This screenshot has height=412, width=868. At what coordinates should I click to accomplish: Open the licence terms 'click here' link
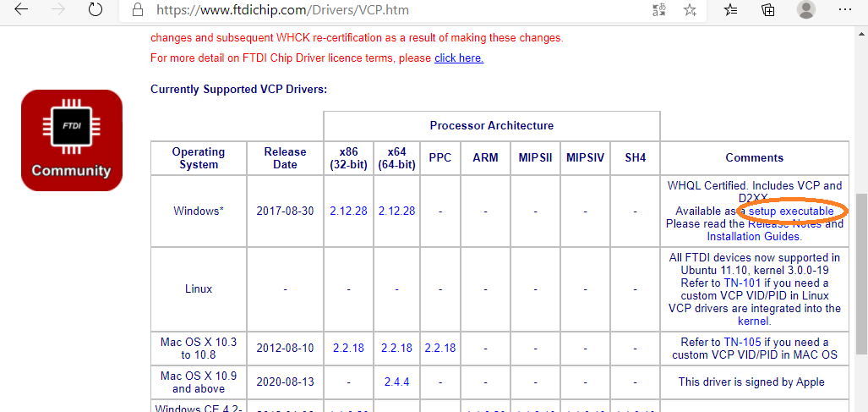(459, 58)
